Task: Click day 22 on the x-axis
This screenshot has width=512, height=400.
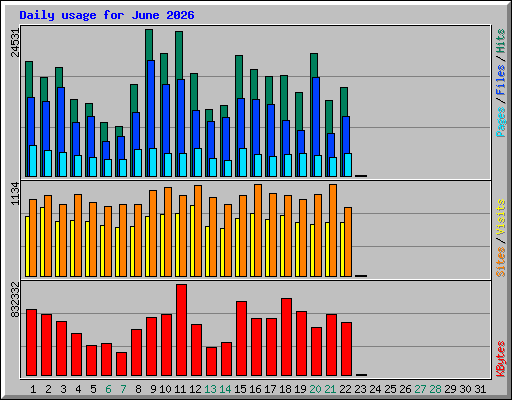Action: click(x=345, y=389)
